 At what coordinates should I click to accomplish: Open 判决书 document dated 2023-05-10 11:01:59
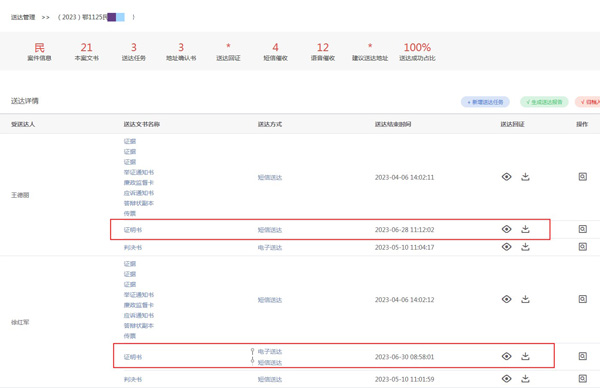pyautogui.click(x=133, y=380)
